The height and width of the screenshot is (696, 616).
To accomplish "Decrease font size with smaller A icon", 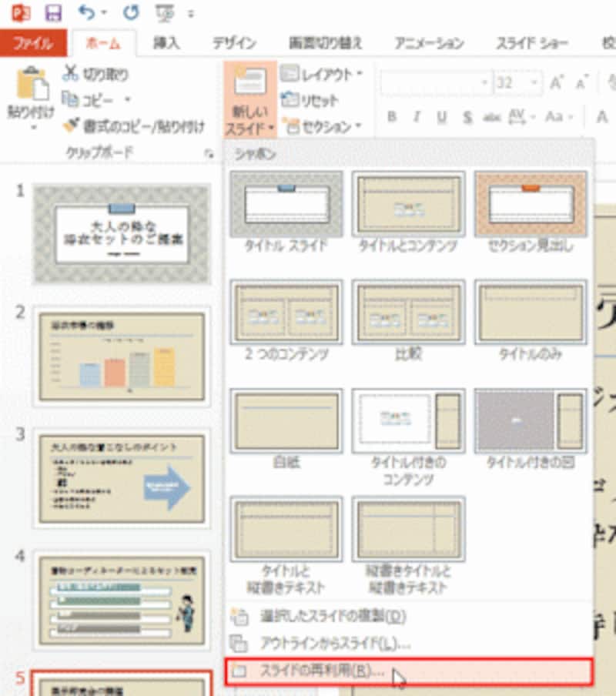I will point(581,83).
